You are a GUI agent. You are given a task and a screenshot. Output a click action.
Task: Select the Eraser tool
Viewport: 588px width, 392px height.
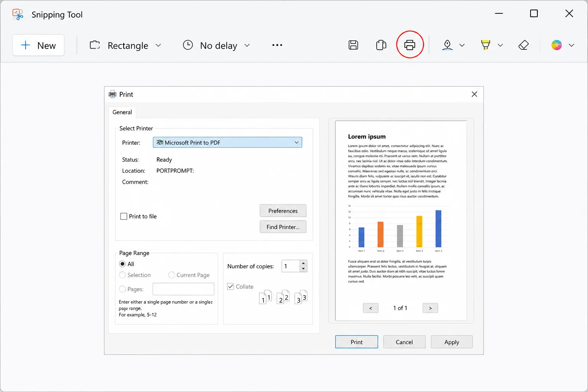tap(523, 45)
